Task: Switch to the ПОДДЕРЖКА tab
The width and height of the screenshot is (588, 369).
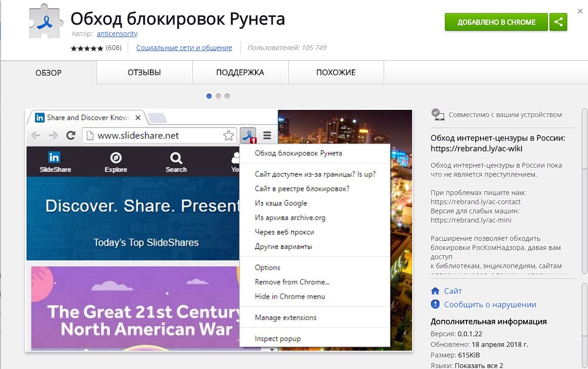Action: point(240,73)
